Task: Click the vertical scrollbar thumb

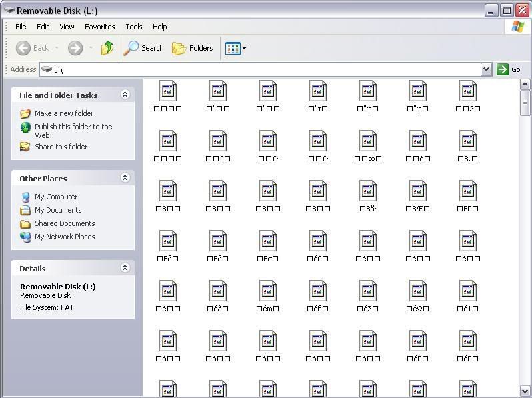Action: 525,103
